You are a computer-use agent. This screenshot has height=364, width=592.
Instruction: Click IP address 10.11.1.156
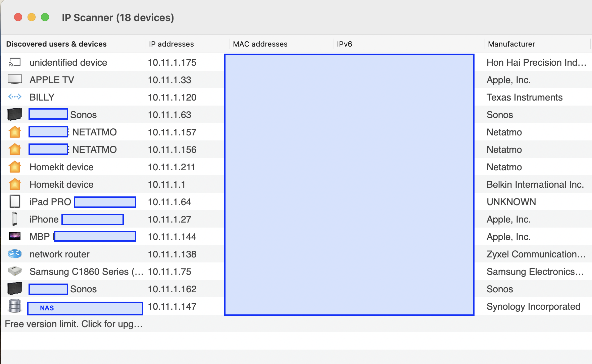(x=172, y=149)
